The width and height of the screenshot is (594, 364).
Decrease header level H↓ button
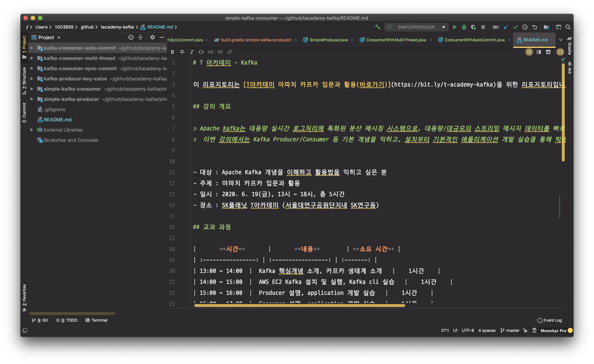coord(211,52)
